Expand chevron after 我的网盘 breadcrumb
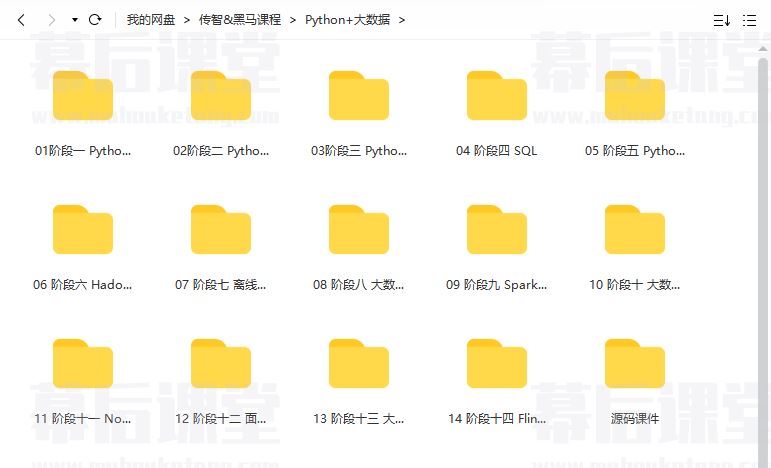The width and height of the screenshot is (771, 468). pyautogui.click(x=187, y=20)
